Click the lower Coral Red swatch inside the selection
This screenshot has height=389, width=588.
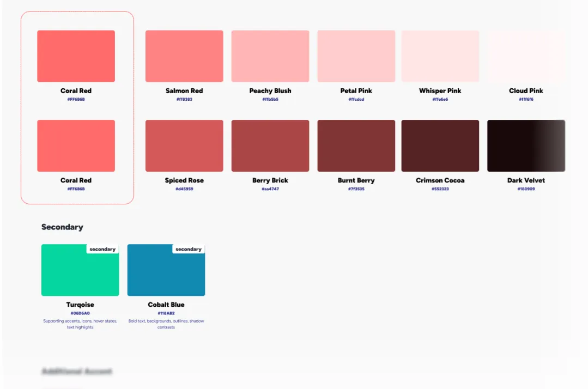76,145
